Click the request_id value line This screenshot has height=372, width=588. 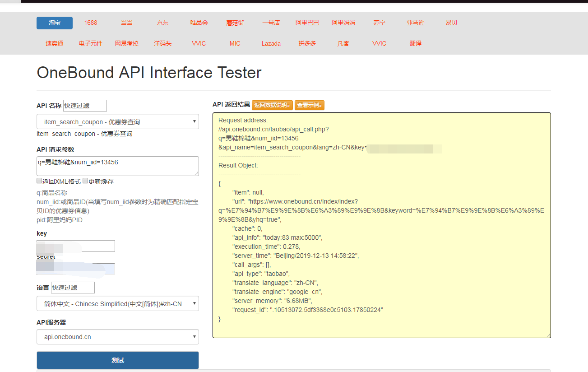(x=308, y=310)
